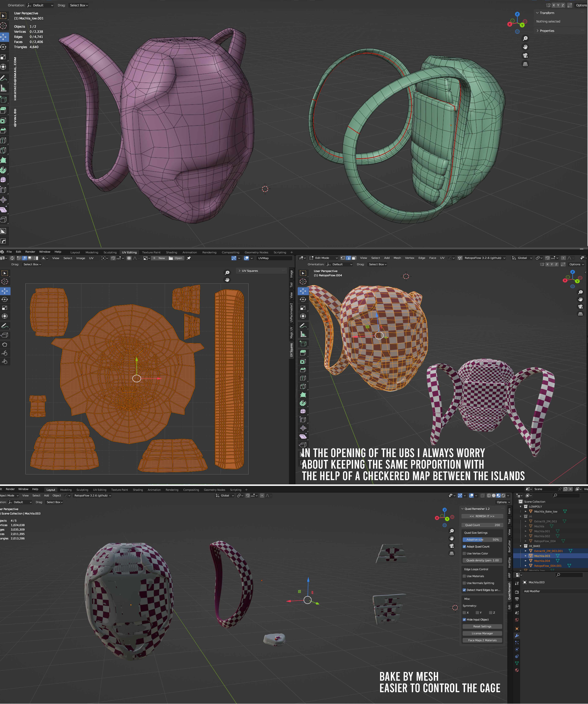Toggle perspective/orthographic grid icon in top viewport
The width and height of the screenshot is (588, 704).
tap(525, 64)
